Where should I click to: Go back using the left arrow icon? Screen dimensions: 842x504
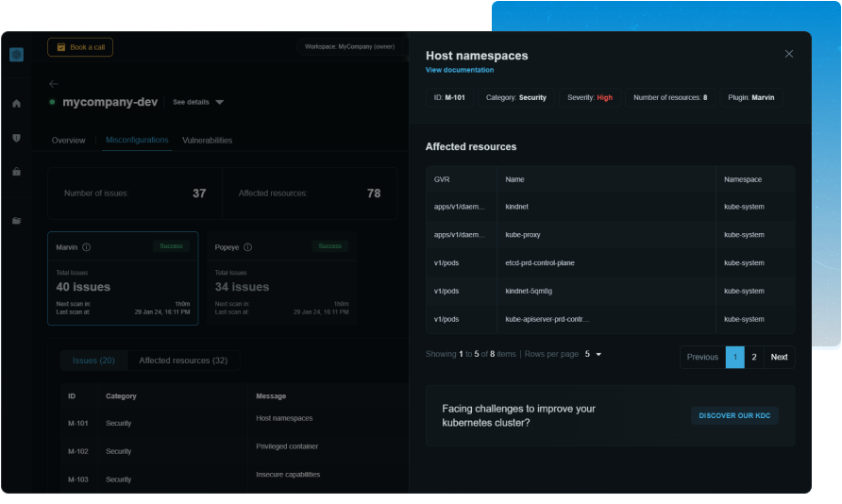54,84
